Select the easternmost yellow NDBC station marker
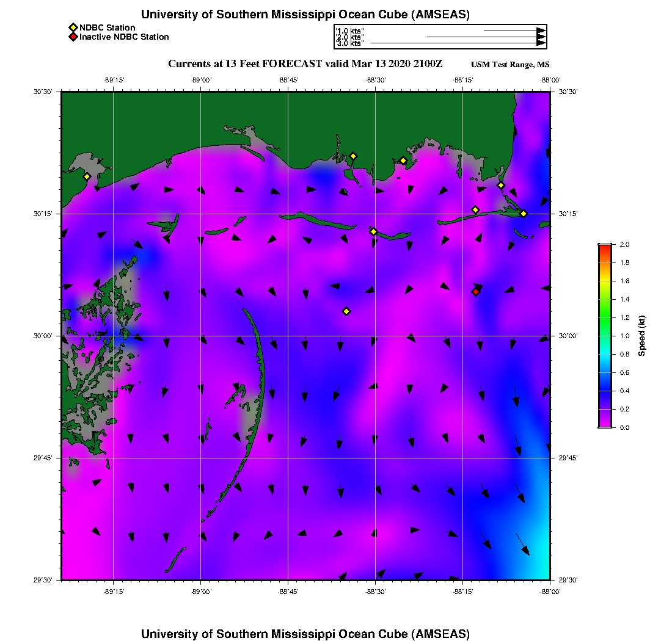 [524, 214]
